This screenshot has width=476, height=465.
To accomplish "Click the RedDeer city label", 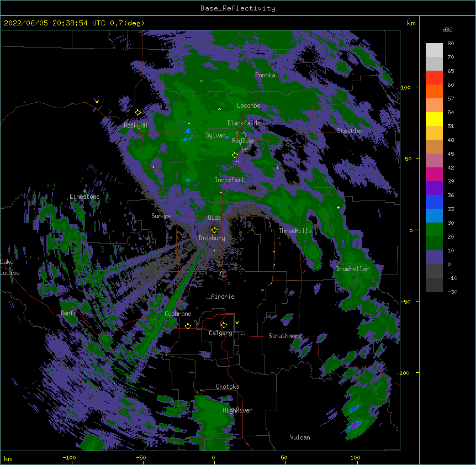I will [244, 141].
